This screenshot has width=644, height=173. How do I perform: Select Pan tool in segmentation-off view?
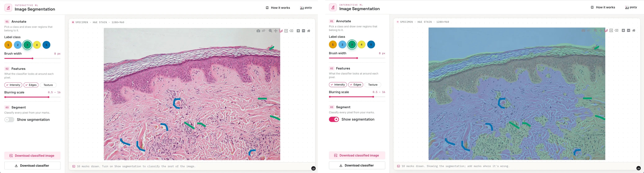[275, 31]
